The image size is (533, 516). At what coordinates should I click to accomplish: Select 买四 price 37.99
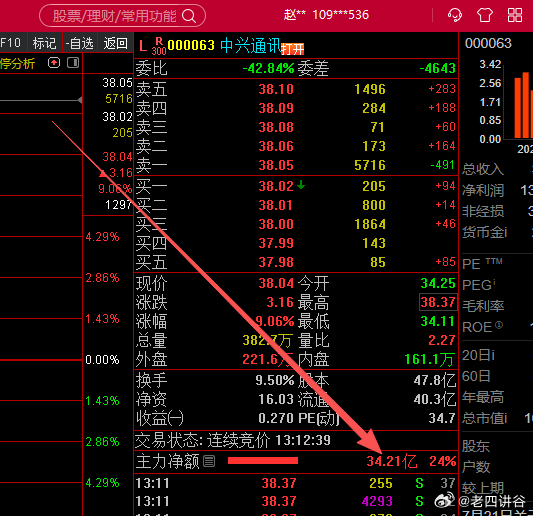(x=276, y=243)
